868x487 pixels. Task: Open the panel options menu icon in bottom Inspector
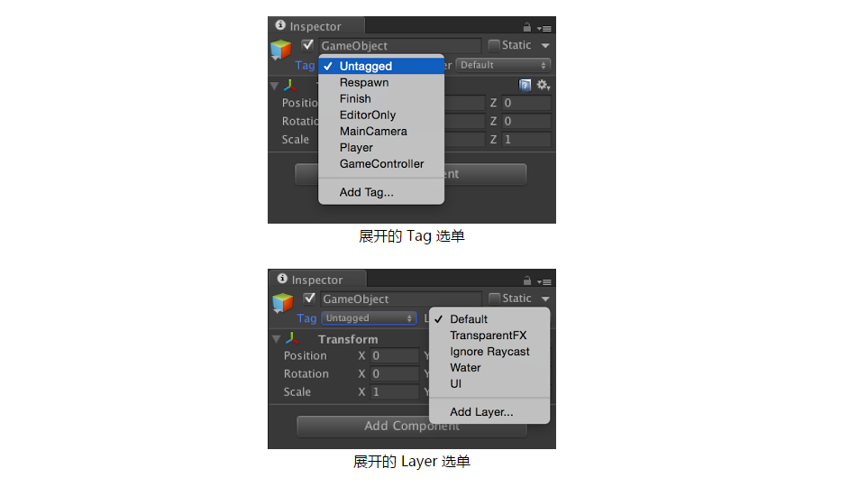[x=544, y=282]
